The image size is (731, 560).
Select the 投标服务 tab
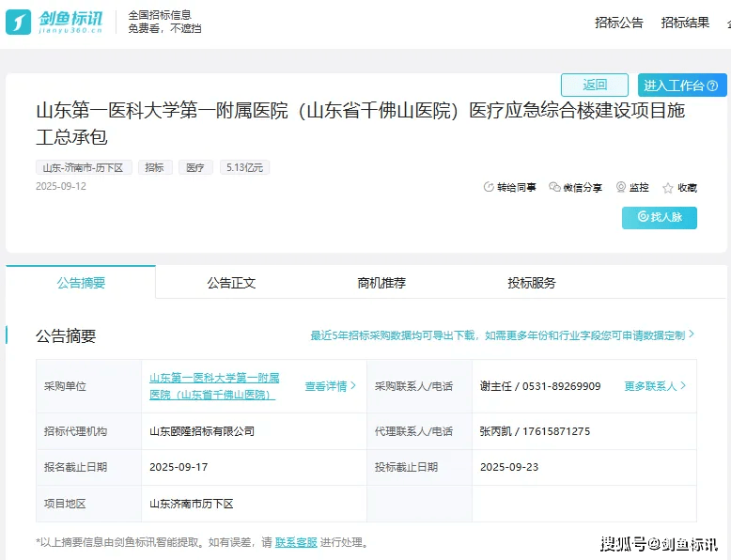click(x=532, y=283)
